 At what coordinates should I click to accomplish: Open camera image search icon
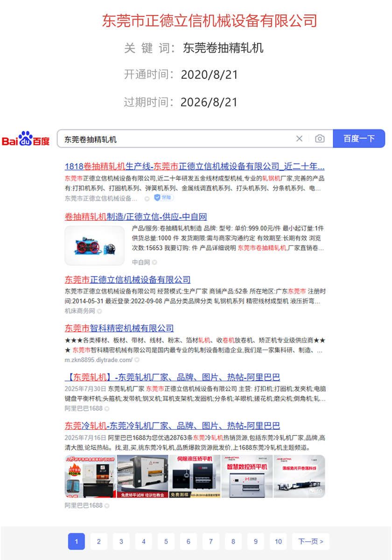[320, 139]
